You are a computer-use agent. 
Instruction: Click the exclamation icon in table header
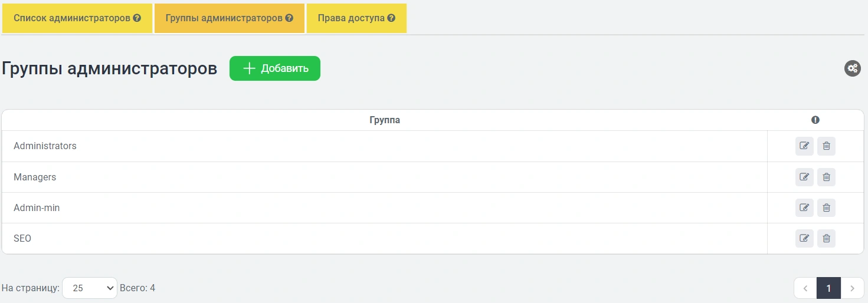click(815, 120)
